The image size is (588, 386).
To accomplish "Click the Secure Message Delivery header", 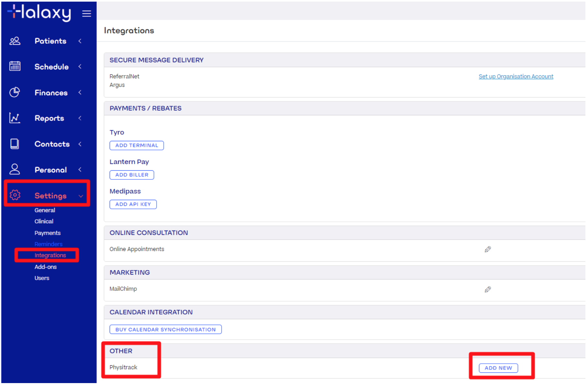I will point(156,60).
